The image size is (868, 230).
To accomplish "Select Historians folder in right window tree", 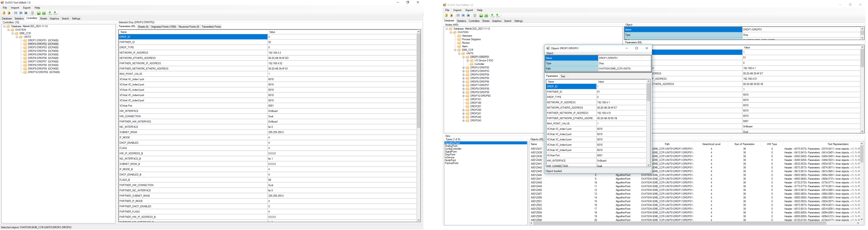I will click(x=467, y=36).
